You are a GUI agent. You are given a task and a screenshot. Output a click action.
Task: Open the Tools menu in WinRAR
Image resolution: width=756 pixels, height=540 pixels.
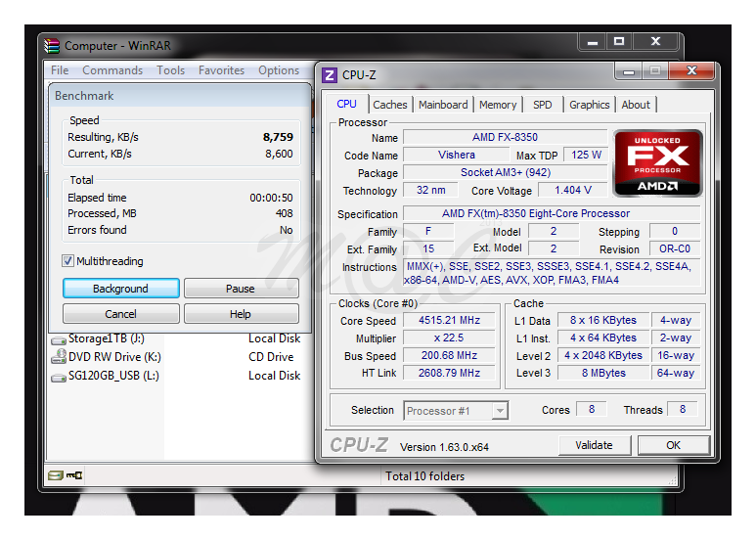pos(171,70)
